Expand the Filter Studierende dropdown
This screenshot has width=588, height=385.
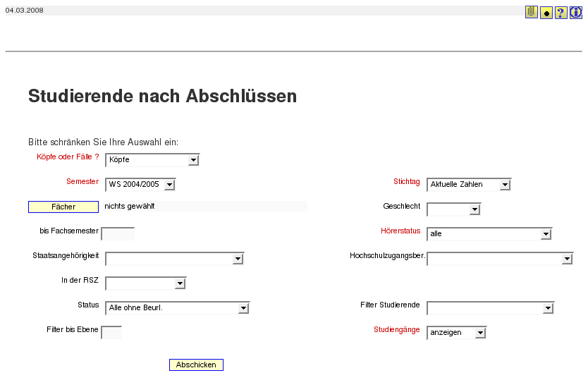tap(491, 308)
